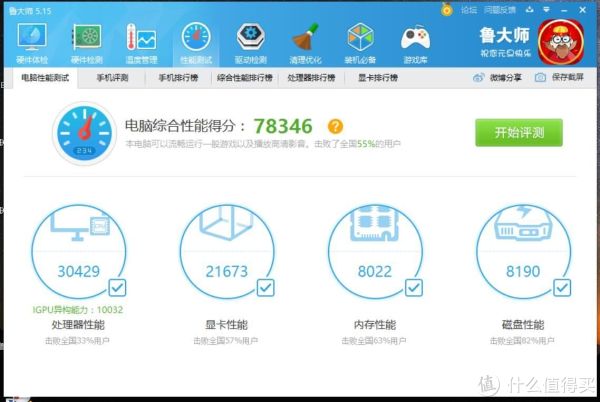Image resolution: width=600 pixels, height=402 pixels.
Task: Toggle the 处理器性能 processor test checkbox
Action: pyautogui.click(x=116, y=288)
